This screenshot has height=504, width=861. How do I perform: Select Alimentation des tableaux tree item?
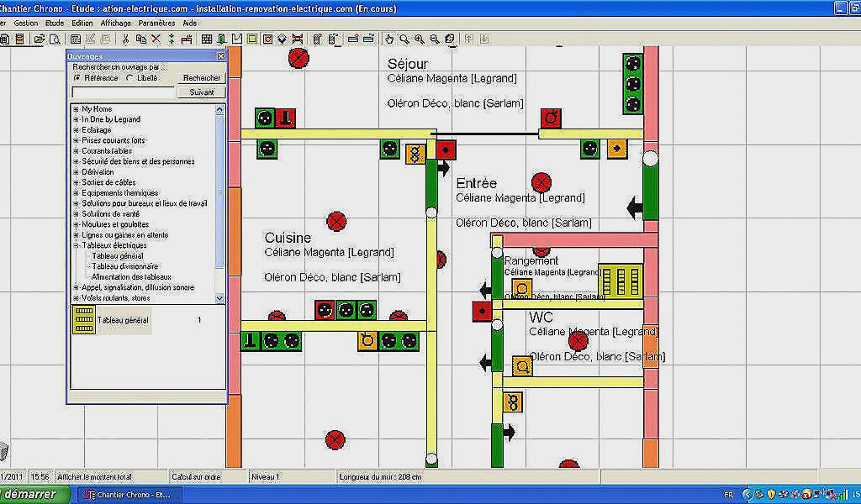click(131, 277)
